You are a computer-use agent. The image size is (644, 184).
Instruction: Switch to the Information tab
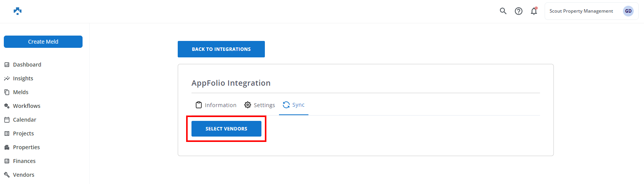point(216,105)
